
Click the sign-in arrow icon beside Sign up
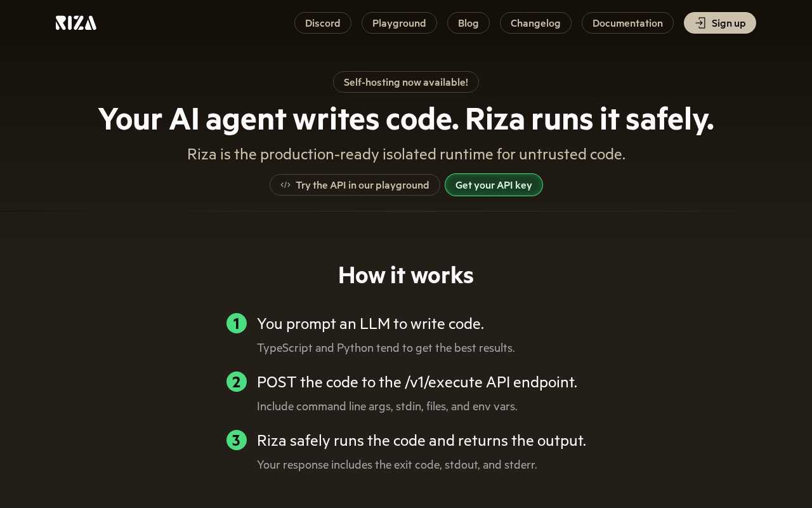(x=700, y=23)
